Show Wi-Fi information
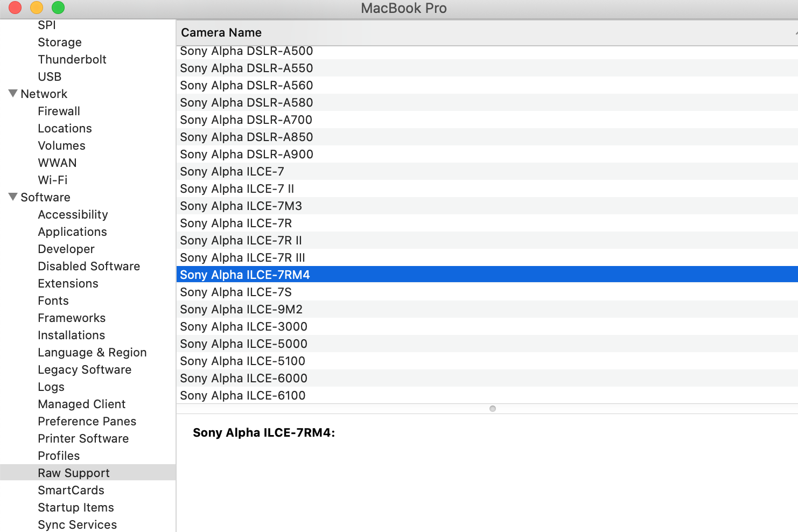Viewport: 798px width, 532px height. 53,180
